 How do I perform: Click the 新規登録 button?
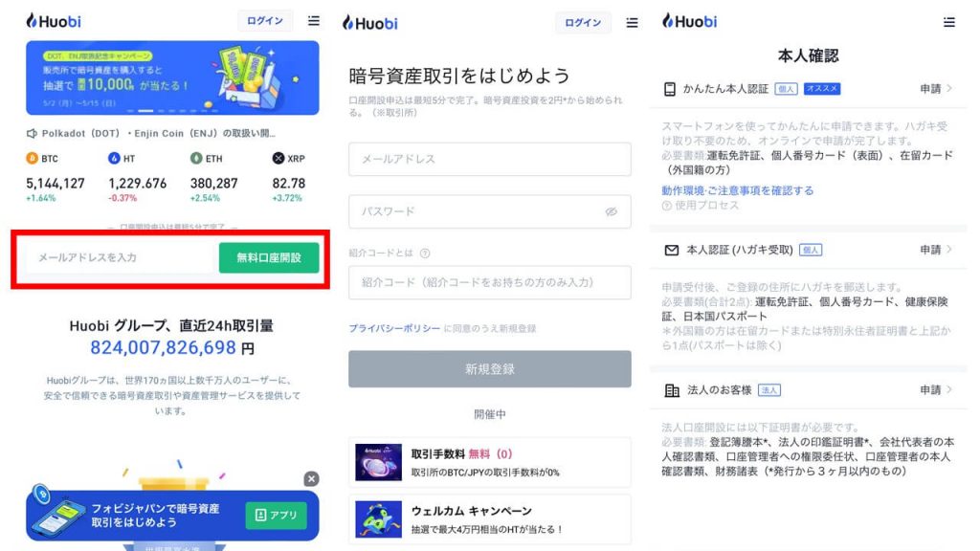point(490,368)
